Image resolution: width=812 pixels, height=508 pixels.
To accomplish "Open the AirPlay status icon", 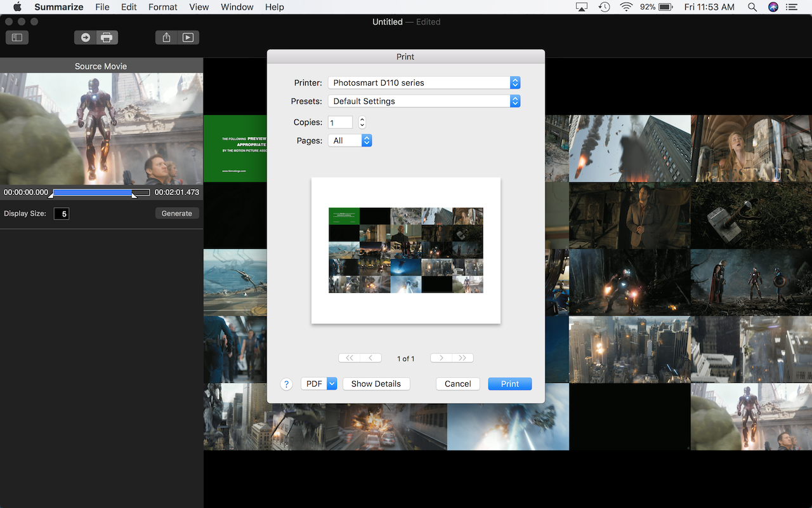I will (x=582, y=7).
